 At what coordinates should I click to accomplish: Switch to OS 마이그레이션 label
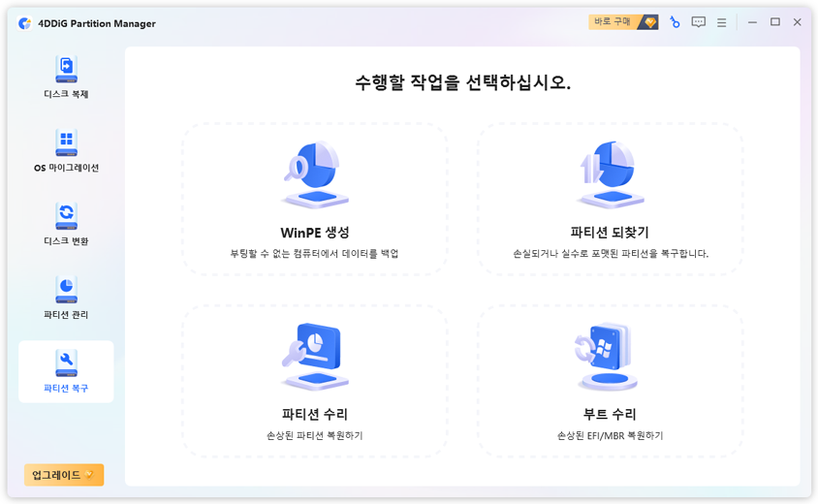[x=66, y=168]
